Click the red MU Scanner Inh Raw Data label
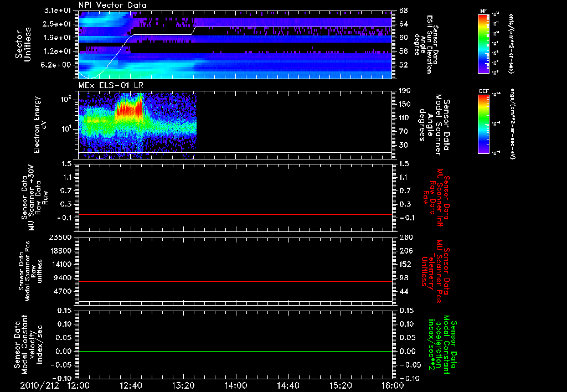Screen dimensions: 567x392 click(x=437, y=198)
